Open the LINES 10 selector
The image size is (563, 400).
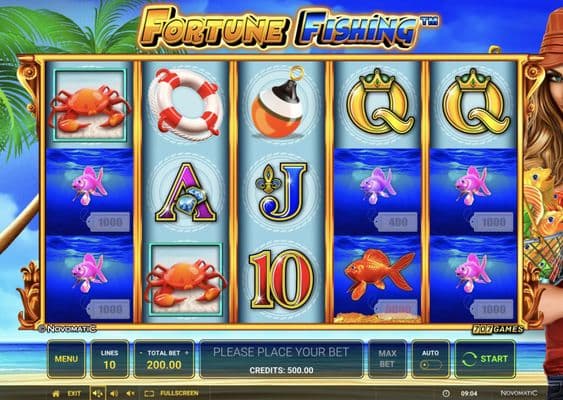click(x=110, y=359)
